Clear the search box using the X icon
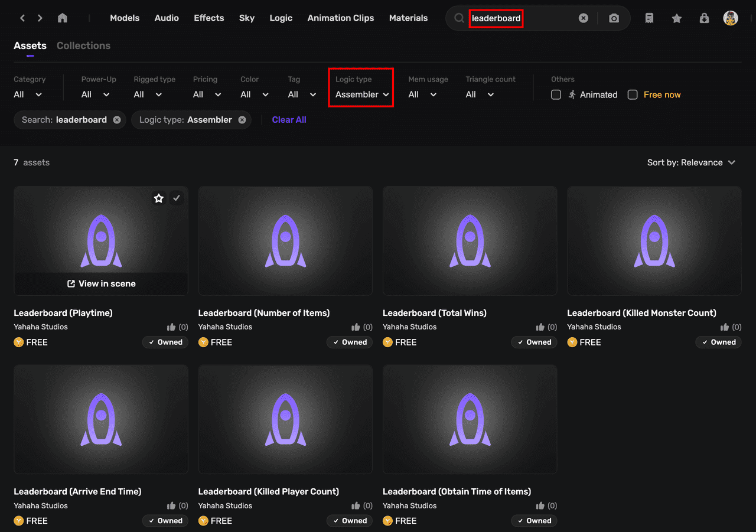Screen dimensions: 756x532 pyautogui.click(x=584, y=18)
